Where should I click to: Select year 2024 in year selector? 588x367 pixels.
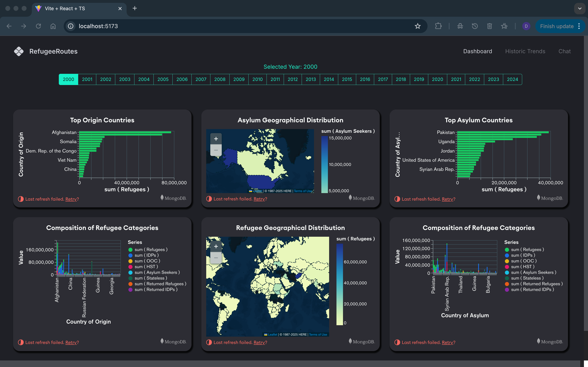coord(512,79)
